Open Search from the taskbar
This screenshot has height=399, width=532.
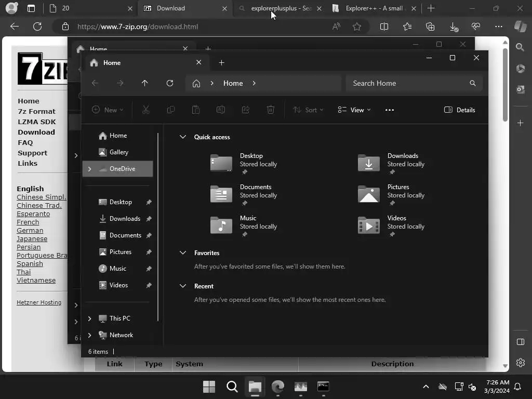232,387
